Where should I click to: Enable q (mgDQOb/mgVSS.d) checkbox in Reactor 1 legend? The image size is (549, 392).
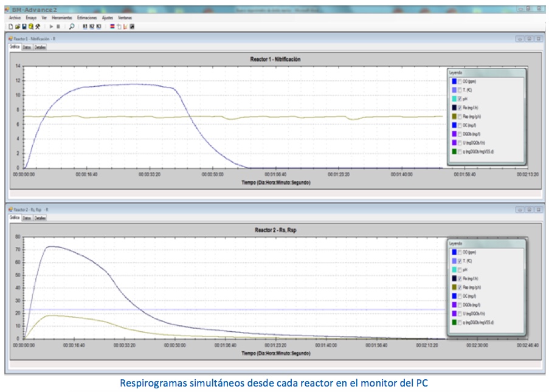pos(460,151)
